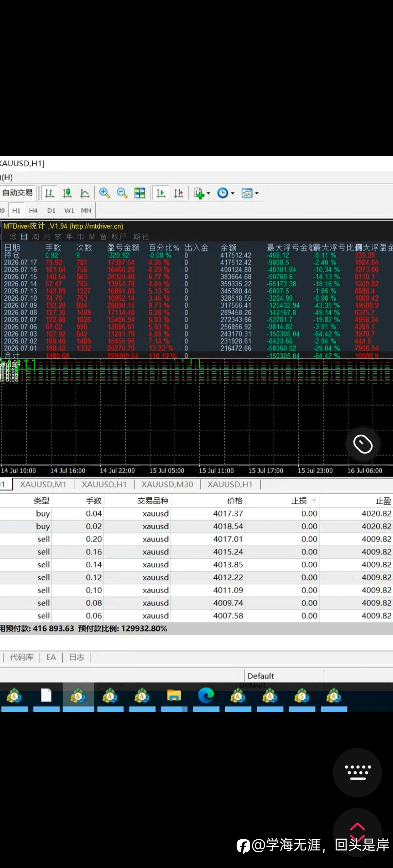The image size is (393, 868).
Task: Switch to the XAUUSD,M30 chart tab
Action: [167, 484]
